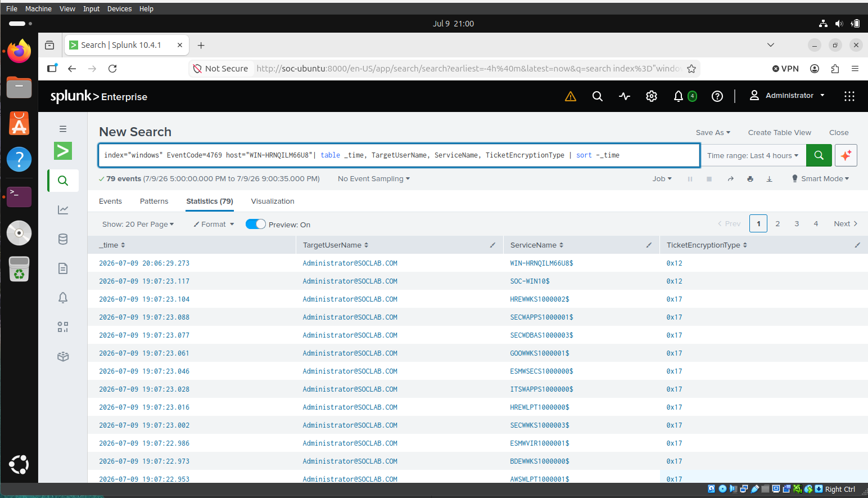Screen dimensions: 868x498
Task: Open Files from the Ubuntu dock
Action: point(19,87)
